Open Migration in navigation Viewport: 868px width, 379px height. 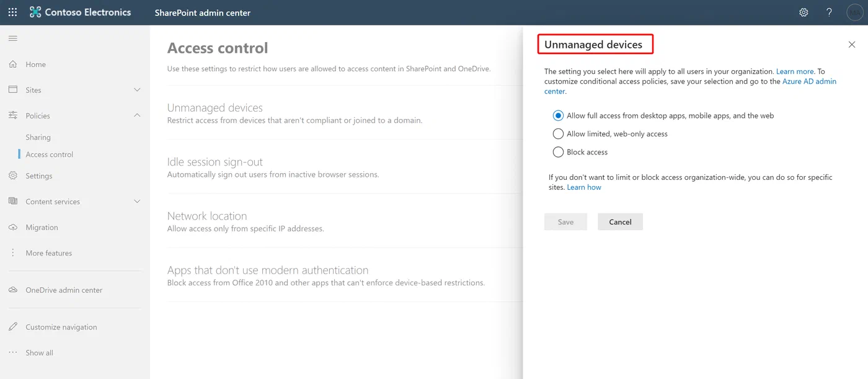42,228
